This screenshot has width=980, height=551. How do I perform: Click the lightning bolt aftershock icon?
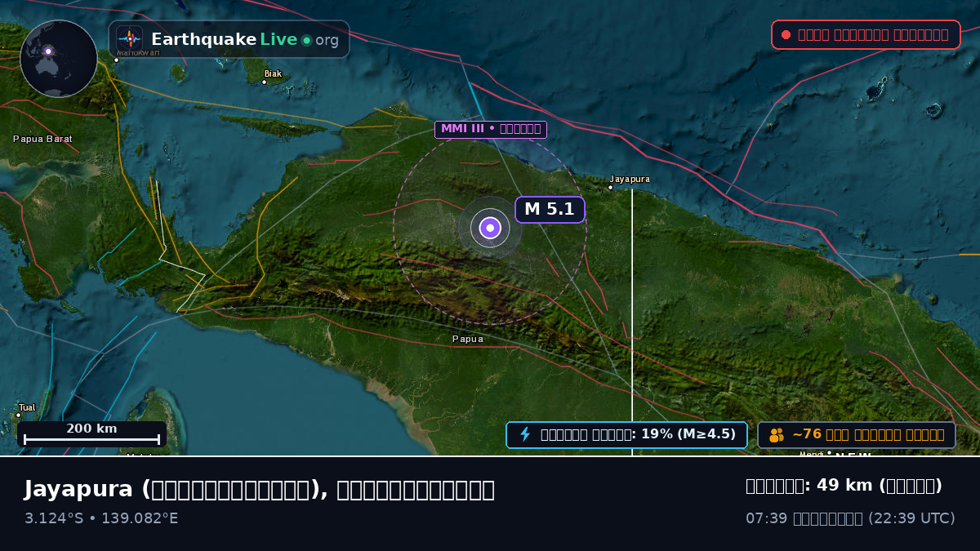[525, 434]
